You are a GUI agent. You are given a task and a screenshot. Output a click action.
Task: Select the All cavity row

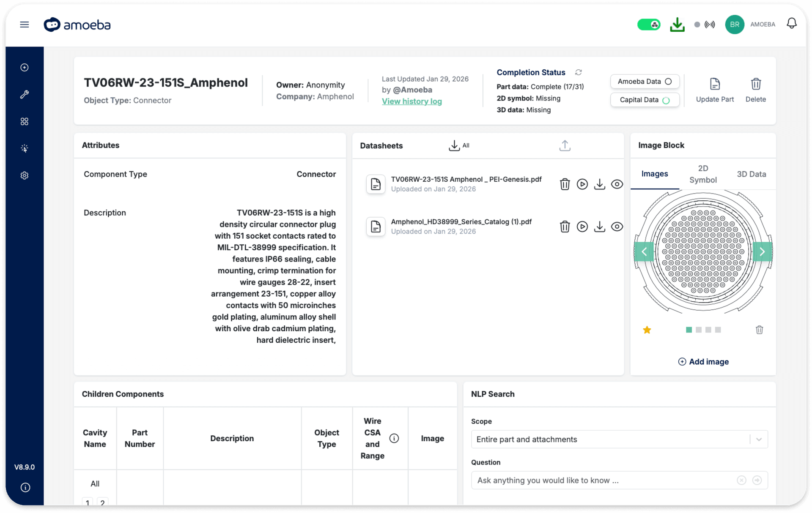pos(95,483)
